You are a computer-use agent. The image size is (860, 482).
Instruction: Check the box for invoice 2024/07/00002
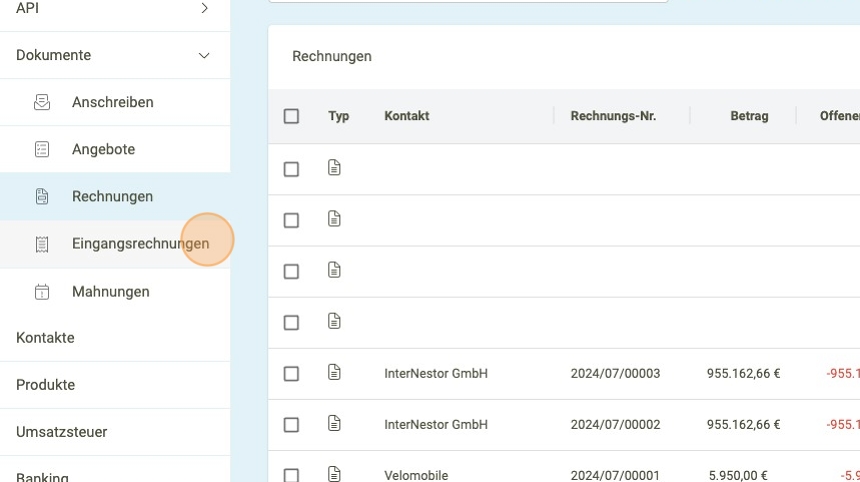click(x=291, y=425)
